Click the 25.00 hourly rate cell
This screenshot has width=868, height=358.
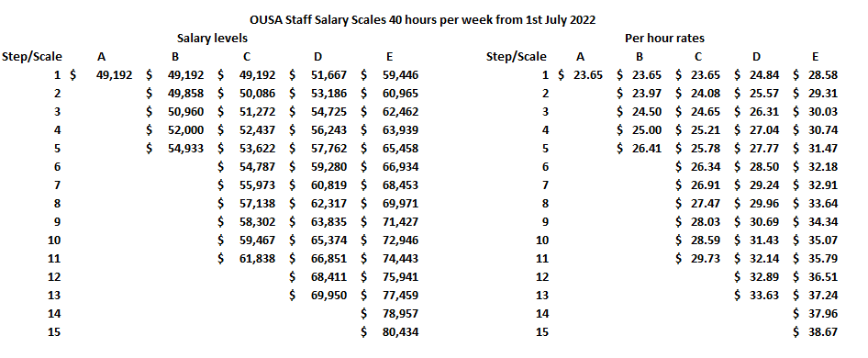tap(647, 129)
